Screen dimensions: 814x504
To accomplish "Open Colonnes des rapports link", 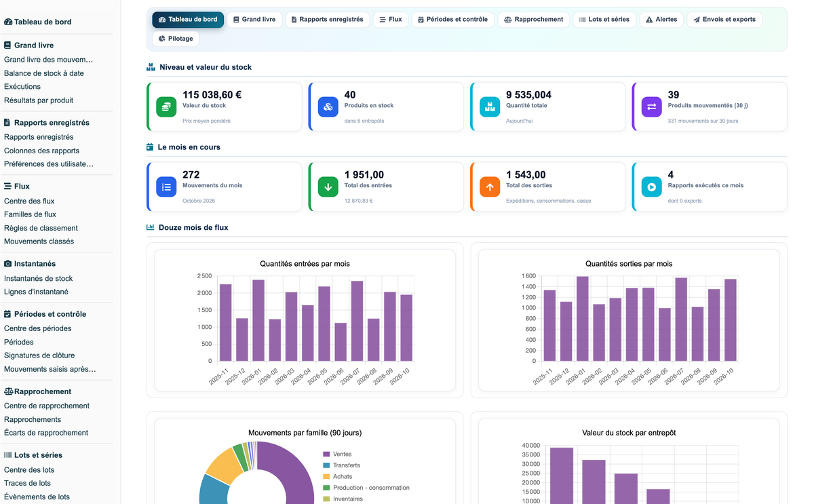I will click(41, 151).
